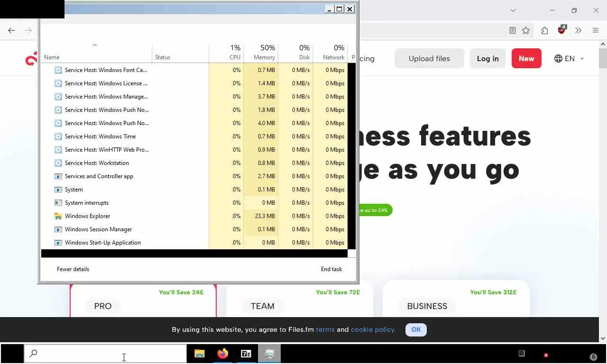Click the Windows Start-Up Application icon

[58, 243]
